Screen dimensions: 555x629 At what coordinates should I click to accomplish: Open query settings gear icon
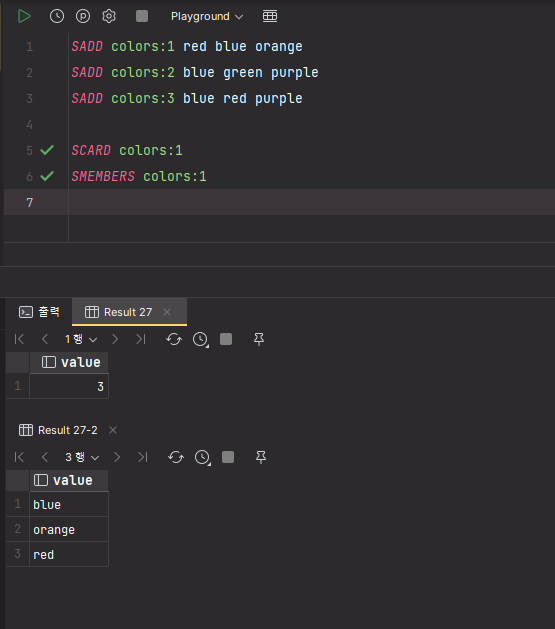(x=109, y=16)
